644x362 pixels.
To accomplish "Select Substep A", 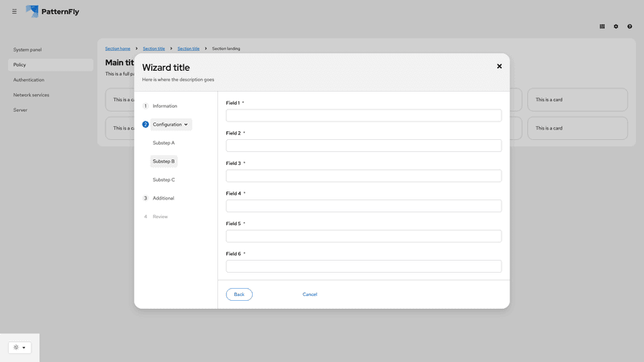I will 163,143.
